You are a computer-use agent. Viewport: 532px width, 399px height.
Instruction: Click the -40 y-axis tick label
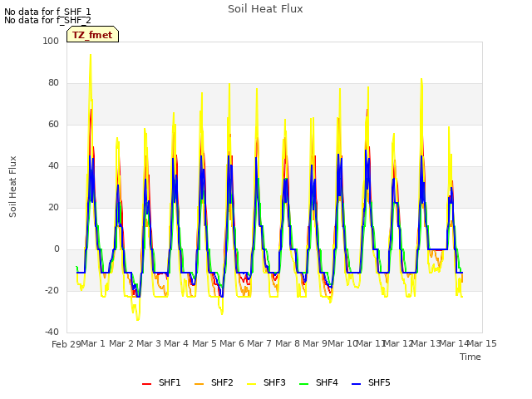(x=52, y=332)
